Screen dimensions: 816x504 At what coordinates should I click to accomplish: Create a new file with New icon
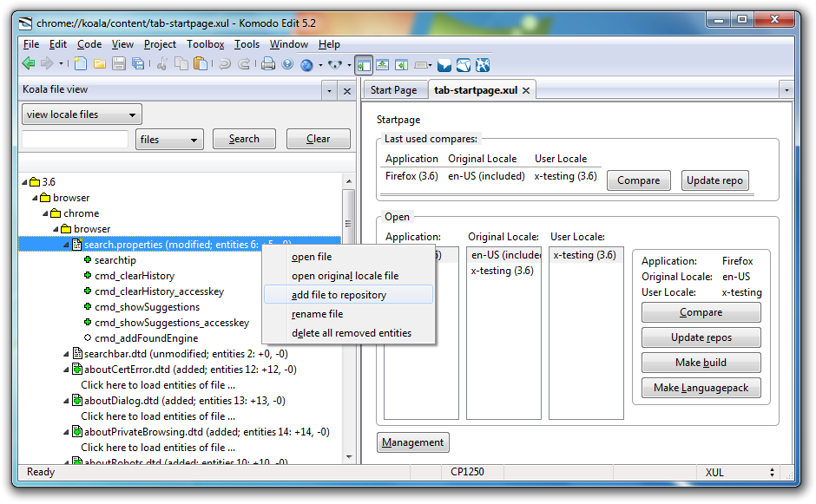click(81, 64)
